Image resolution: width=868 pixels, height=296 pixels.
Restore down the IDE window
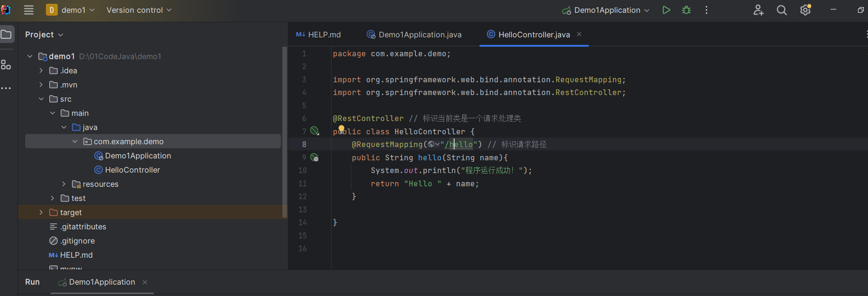point(860,10)
